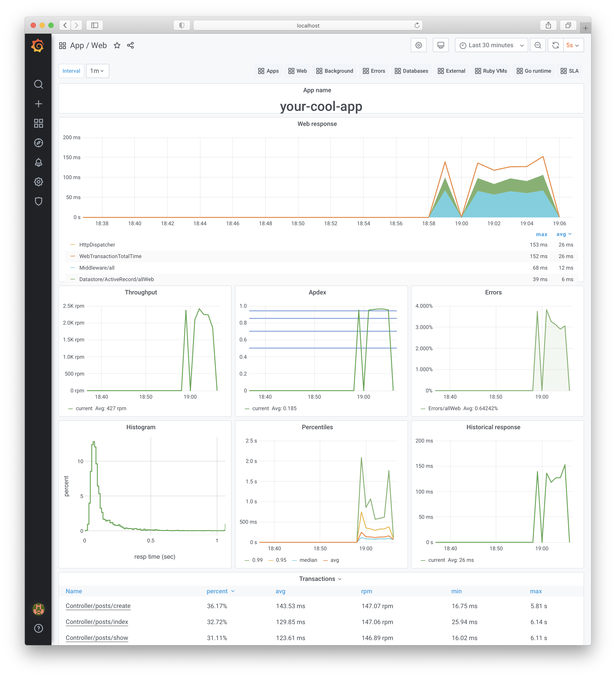This screenshot has width=616, height=678.
Task: Open Server Admin shield icon
Action: point(38,201)
